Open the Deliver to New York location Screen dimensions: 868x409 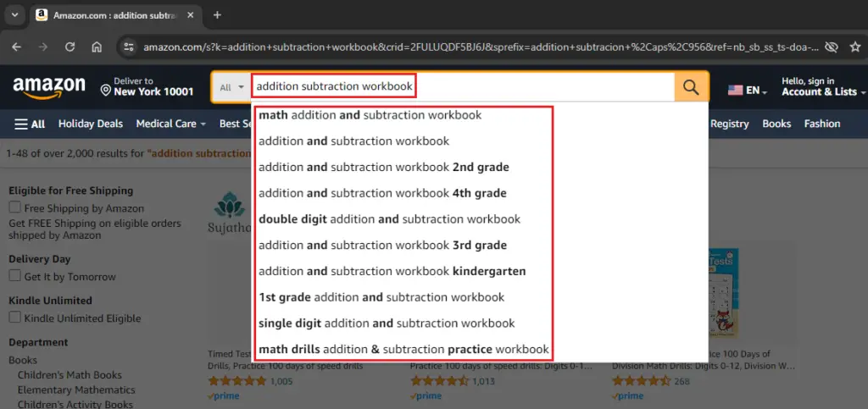point(147,86)
